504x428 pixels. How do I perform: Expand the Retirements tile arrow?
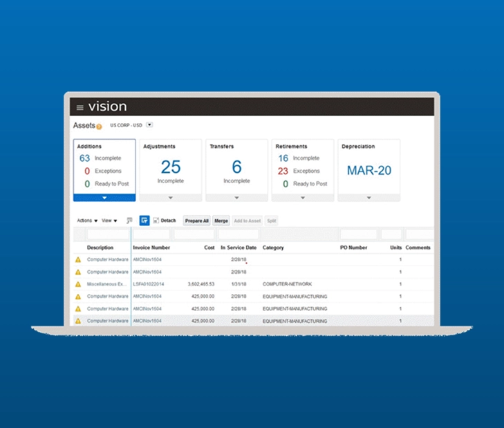[x=303, y=198]
